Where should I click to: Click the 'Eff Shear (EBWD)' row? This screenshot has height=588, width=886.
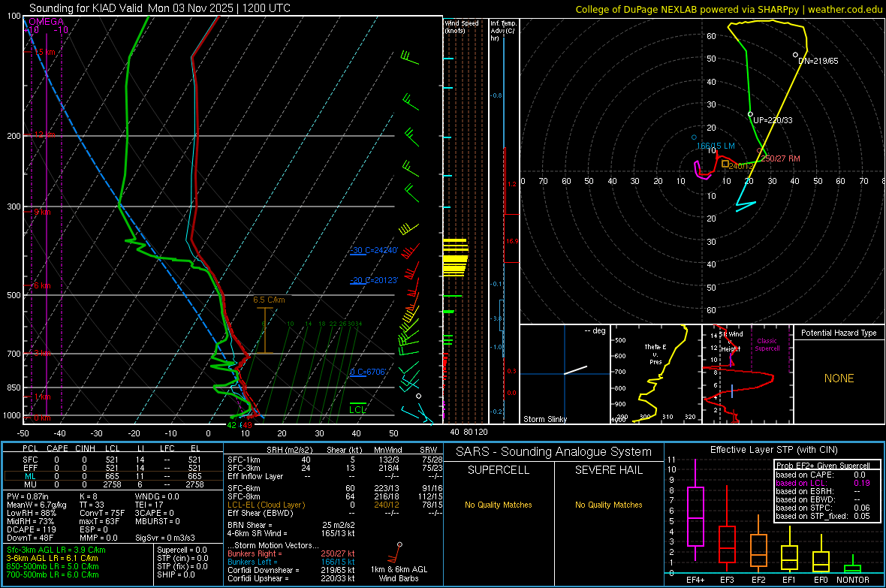click(x=335, y=513)
